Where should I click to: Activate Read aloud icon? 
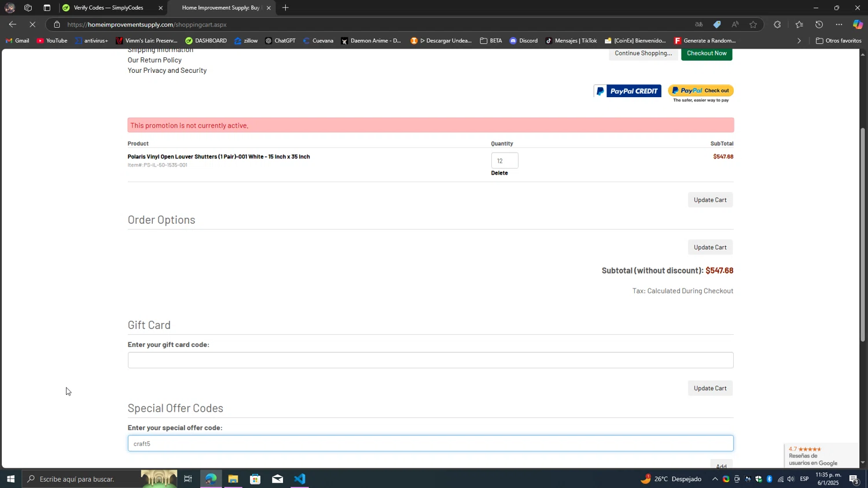pos(735,24)
